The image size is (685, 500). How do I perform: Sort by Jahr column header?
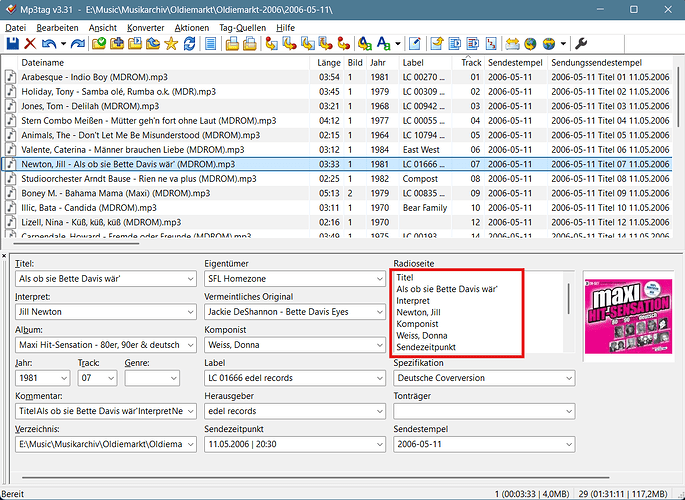point(382,63)
